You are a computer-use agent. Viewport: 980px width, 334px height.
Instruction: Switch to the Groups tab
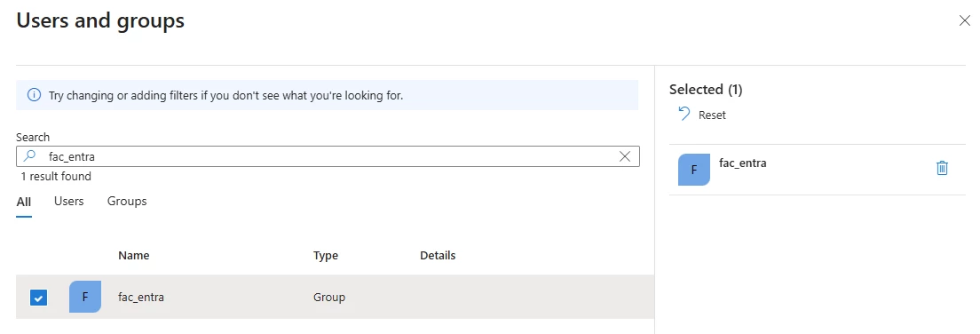click(127, 201)
